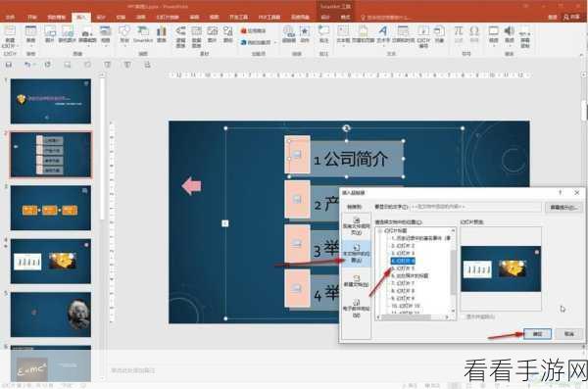Open the SmartArt Tools Format tab
This screenshot has width=588, height=389.
click(x=345, y=17)
